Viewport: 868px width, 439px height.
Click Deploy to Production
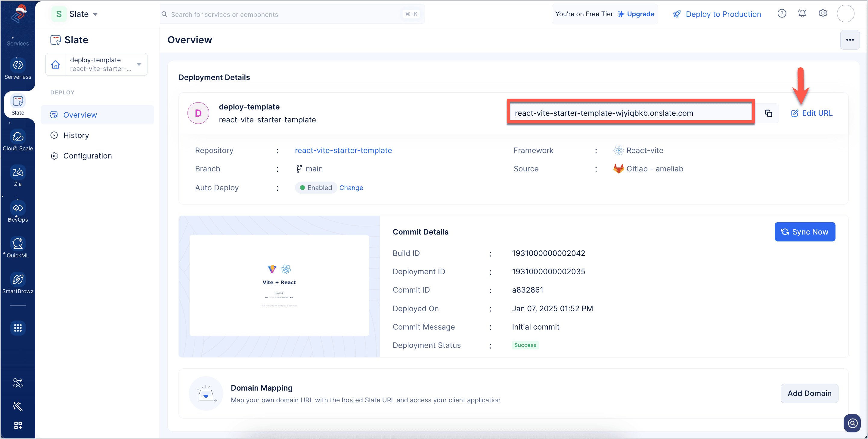[717, 14]
